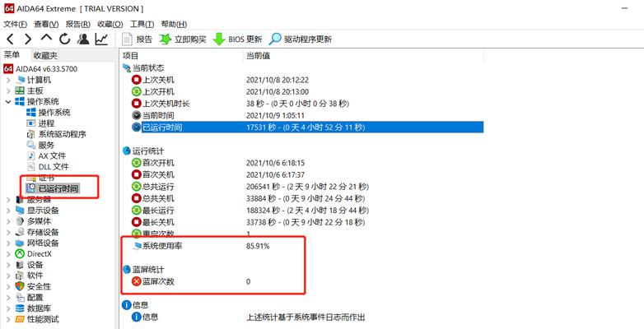Open the 报告 report toolbar button
This screenshot has width=644, height=329.
(138, 39)
